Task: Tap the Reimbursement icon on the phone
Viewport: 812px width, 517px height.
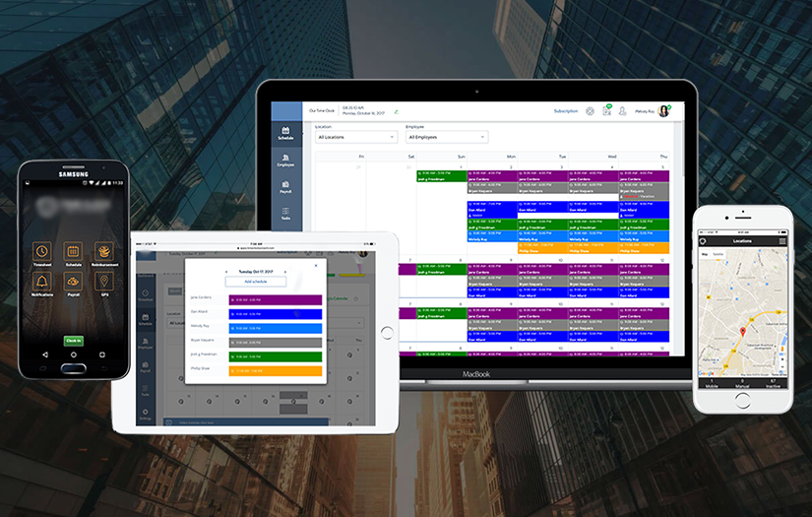Action: tap(103, 252)
